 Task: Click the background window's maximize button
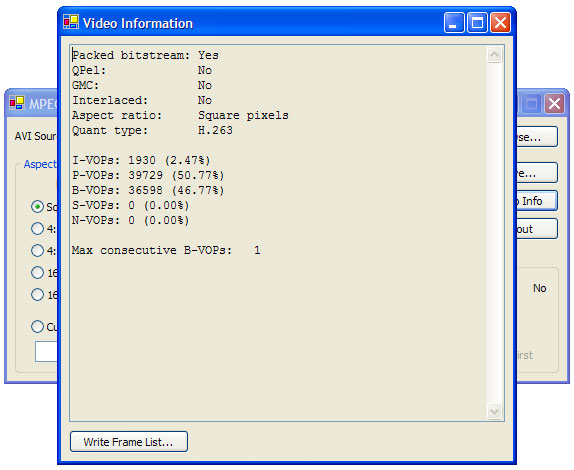[x=531, y=104]
